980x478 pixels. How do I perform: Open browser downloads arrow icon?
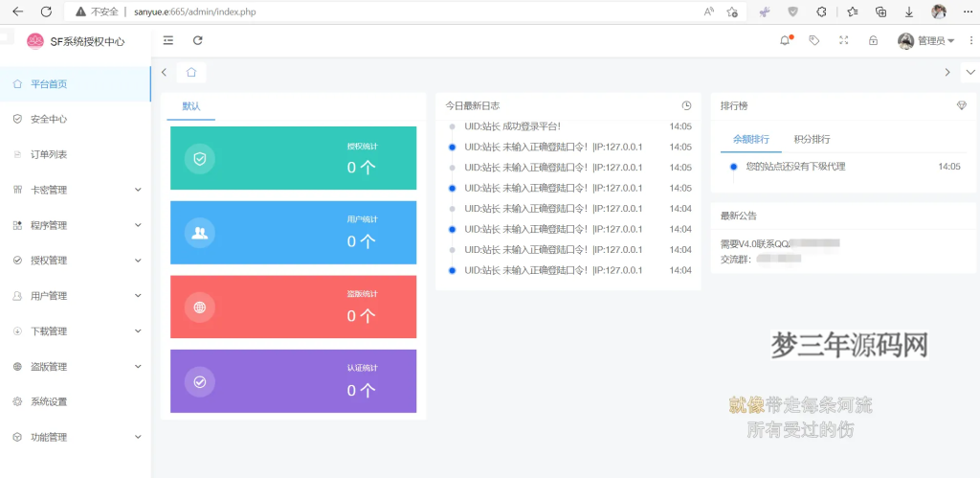click(909, 11)
